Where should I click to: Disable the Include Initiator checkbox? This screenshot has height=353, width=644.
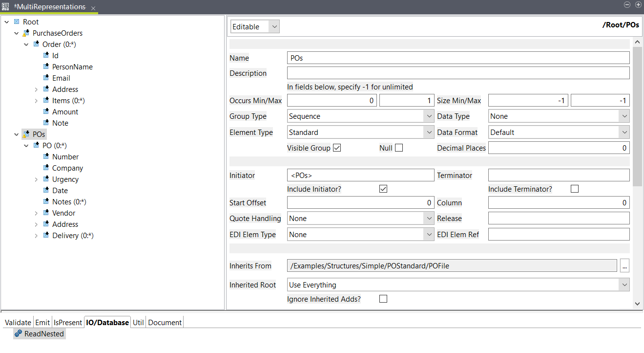(x=383, y=189)
